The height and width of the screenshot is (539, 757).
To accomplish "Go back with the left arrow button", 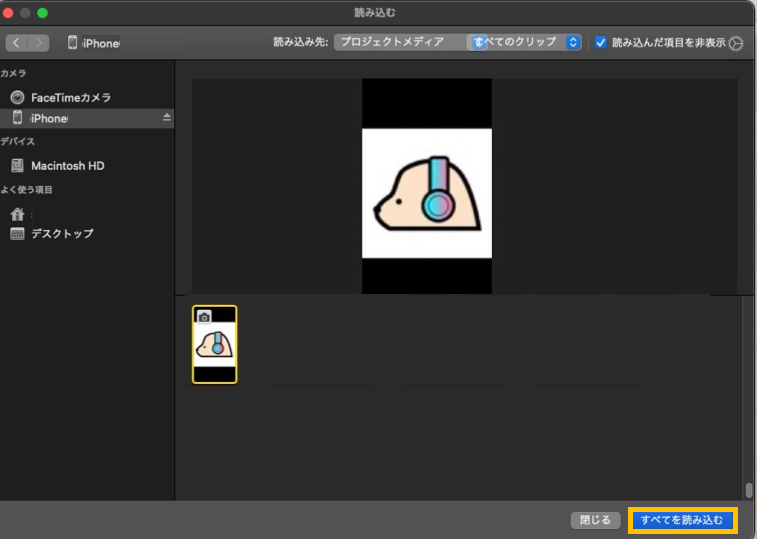I will pyautogui.click(x=16, y=43).
